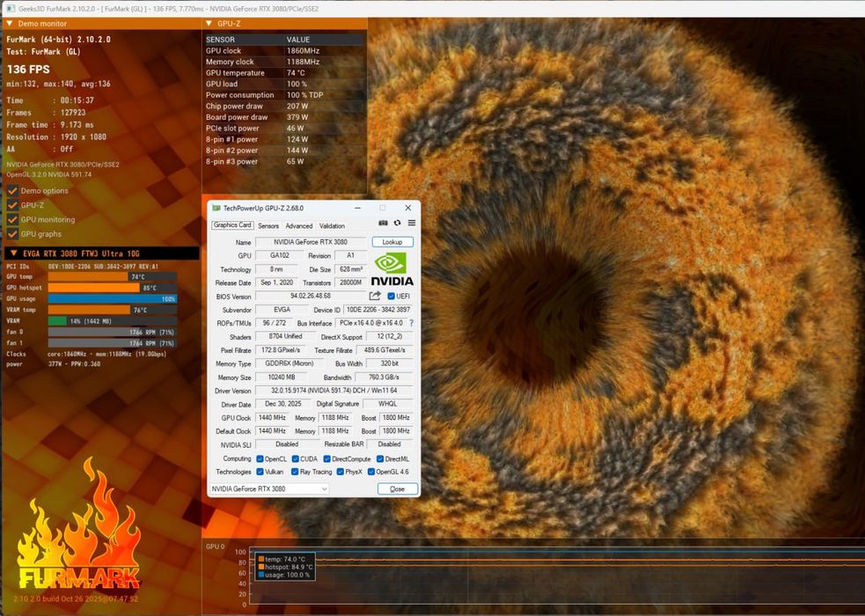The width and height of the screenshot is (865, 616).
Task: Toggle the GPU-Z checkbox in FurMark panel
Action: coord(12,205)
